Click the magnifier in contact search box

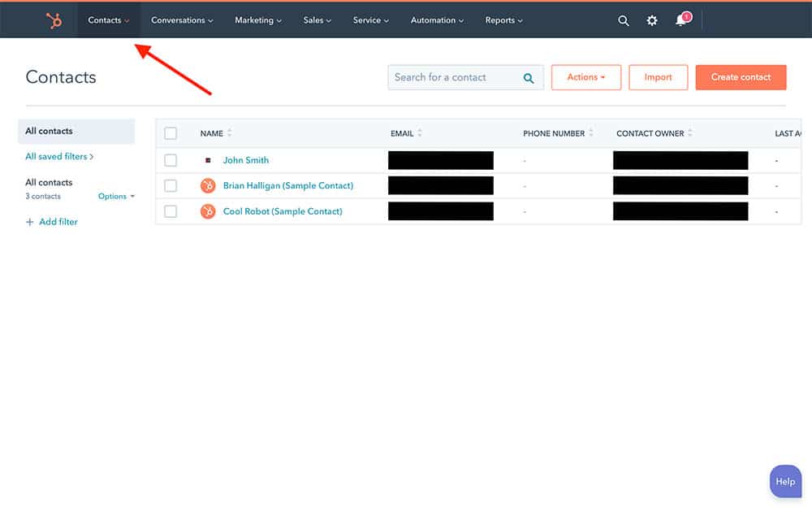[529, 78]
